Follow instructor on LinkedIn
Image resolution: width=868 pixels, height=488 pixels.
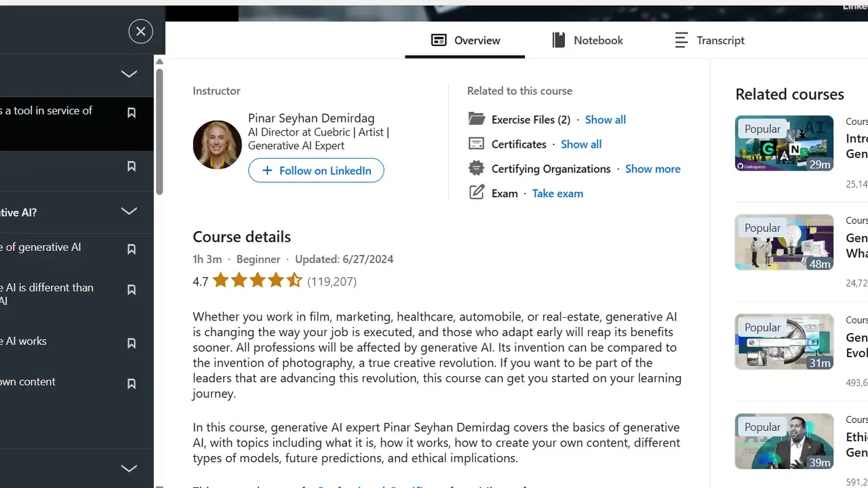(x=316, y=170)
